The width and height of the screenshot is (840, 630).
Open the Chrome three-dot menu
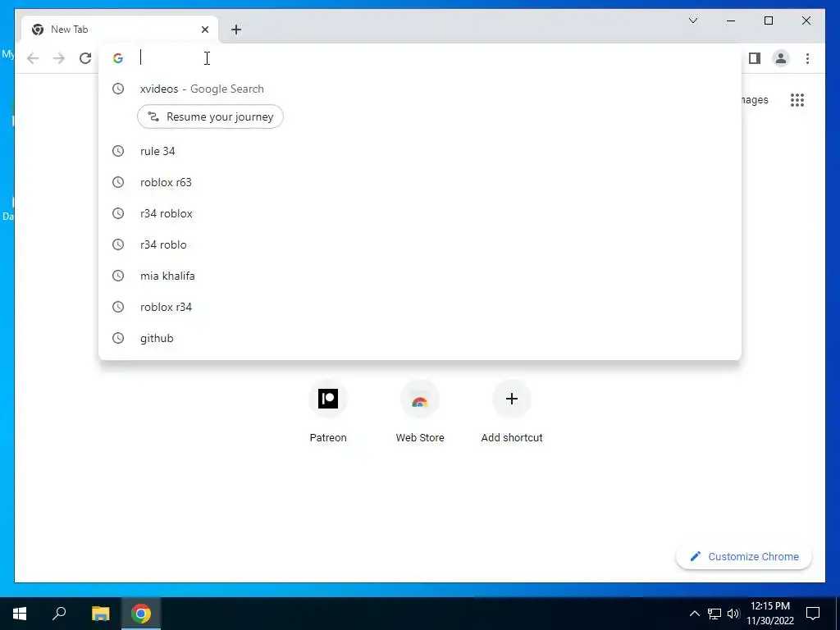[807, 58]
